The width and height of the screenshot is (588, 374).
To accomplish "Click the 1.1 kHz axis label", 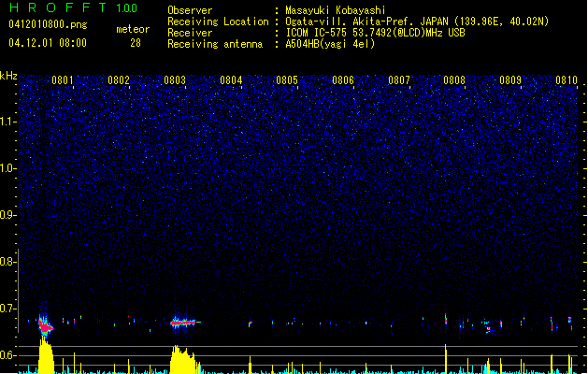I will pos(7,122).
